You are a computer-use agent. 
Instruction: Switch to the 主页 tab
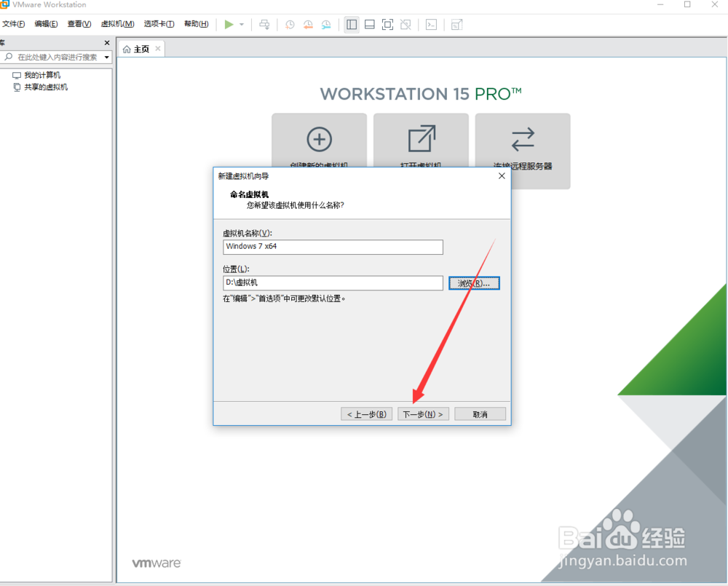tap(142, 50)
